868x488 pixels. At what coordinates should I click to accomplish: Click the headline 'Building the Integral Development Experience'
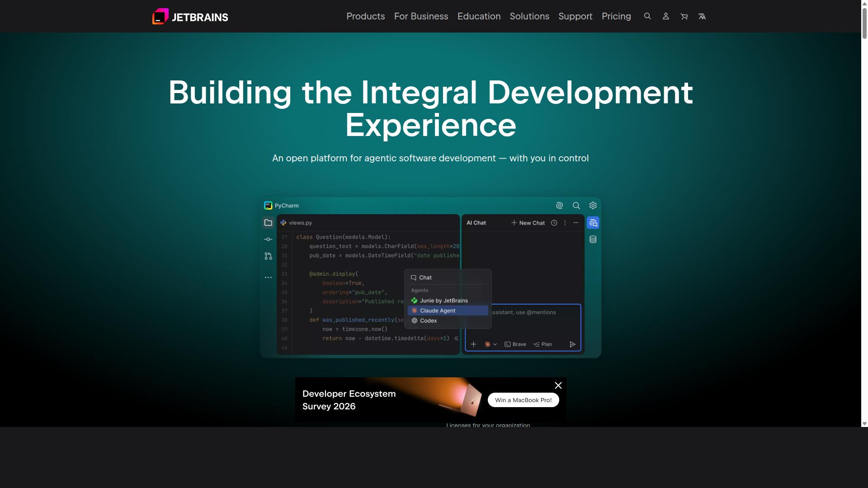click(x=430, y=108)
